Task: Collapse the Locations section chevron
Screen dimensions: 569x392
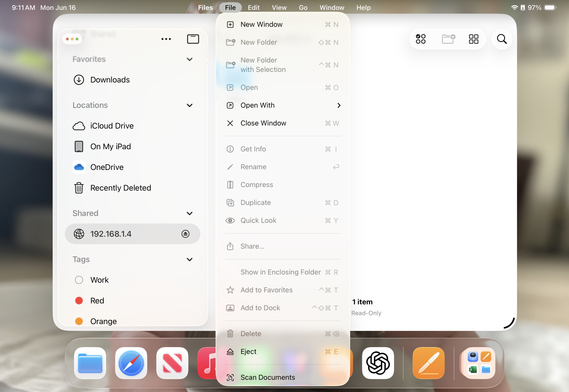Action: pos(189,105)
